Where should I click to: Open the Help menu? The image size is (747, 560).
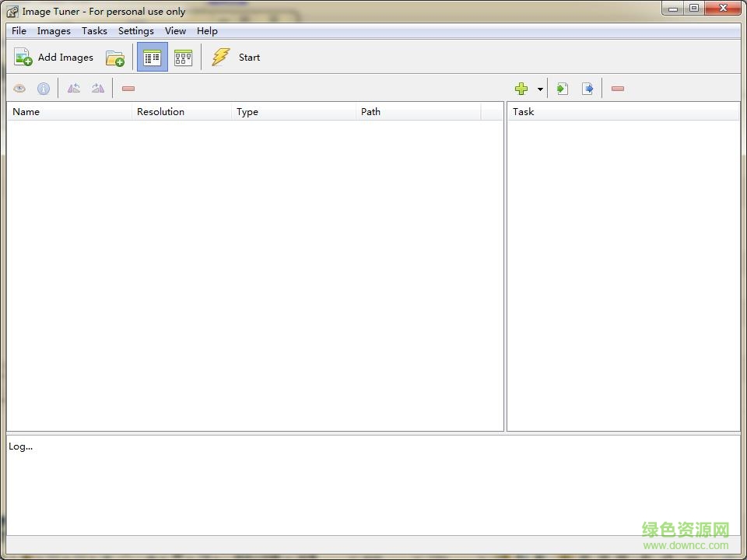tap(207, 31)
